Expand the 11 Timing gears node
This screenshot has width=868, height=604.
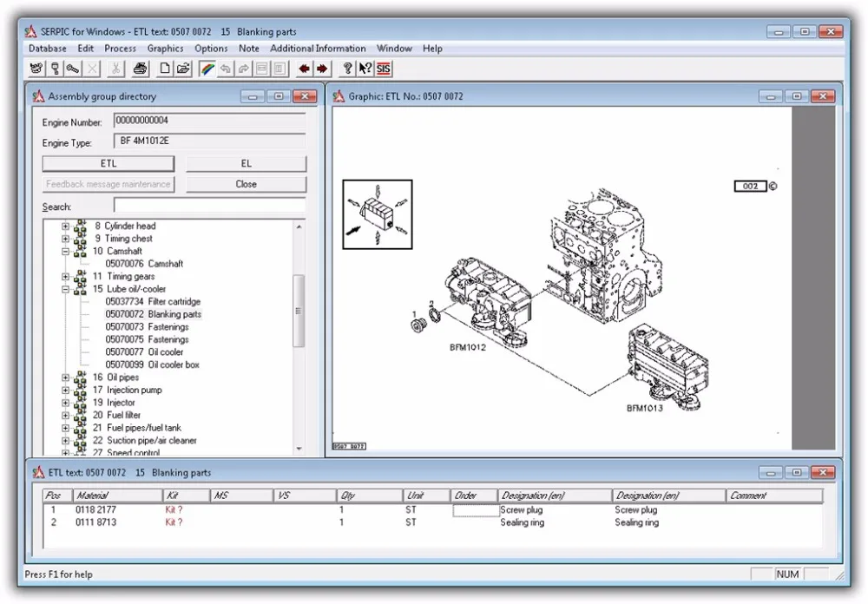tap(65, 276)
